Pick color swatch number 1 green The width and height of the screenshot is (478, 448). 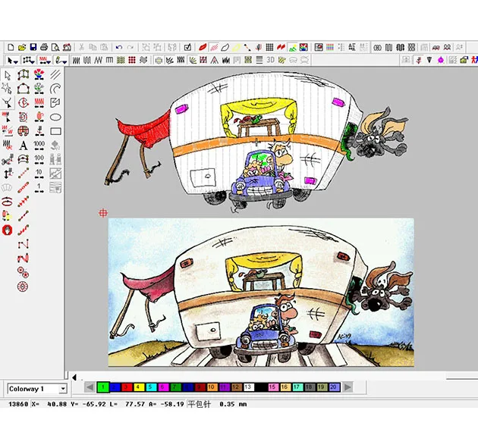(103, 387)
